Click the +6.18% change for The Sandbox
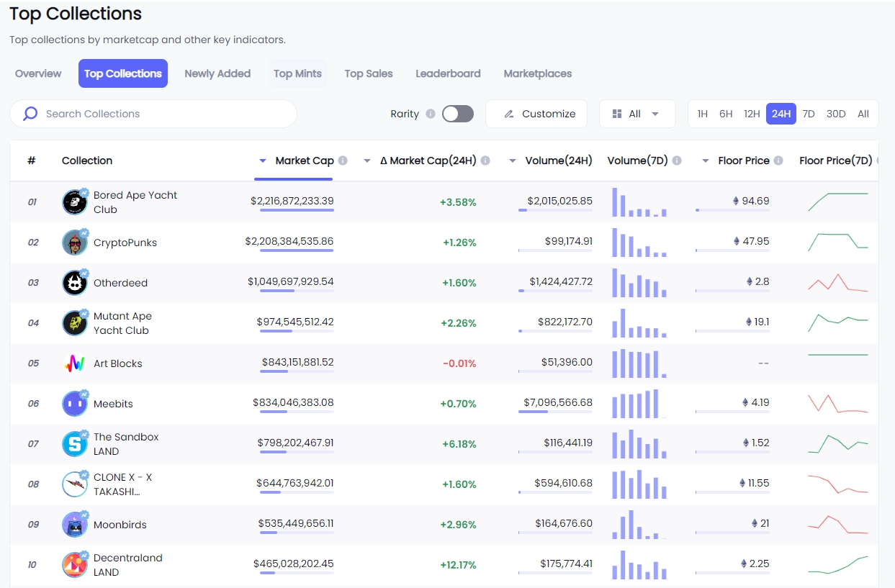 [x=459, y=444]
